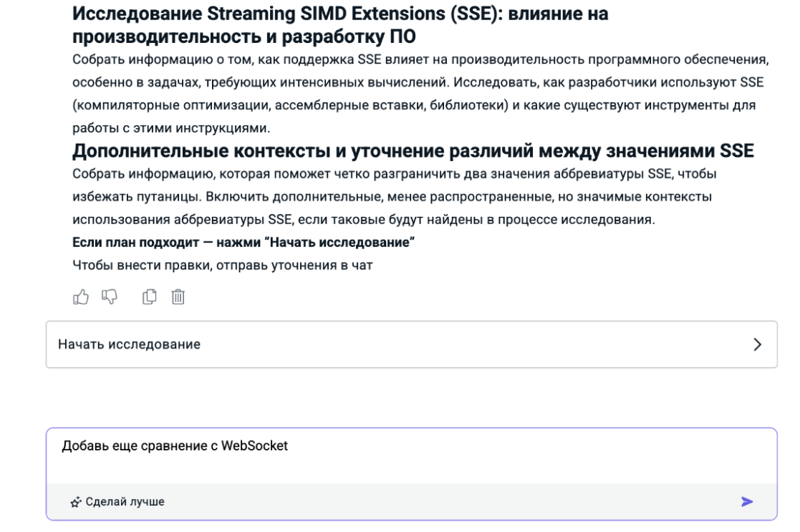Click the word «WebSocket» in the typed message

[x=254, y=445]
